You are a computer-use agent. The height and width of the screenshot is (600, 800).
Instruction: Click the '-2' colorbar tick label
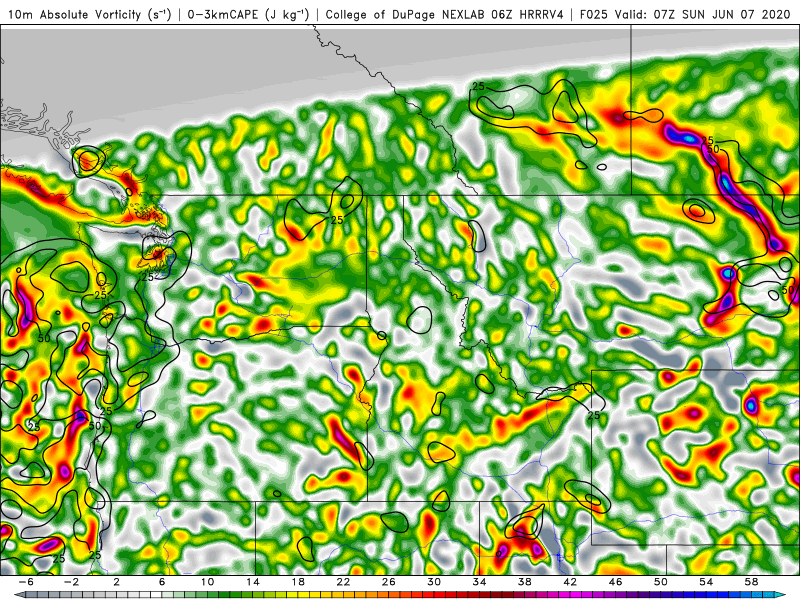(x=71, y=582)
